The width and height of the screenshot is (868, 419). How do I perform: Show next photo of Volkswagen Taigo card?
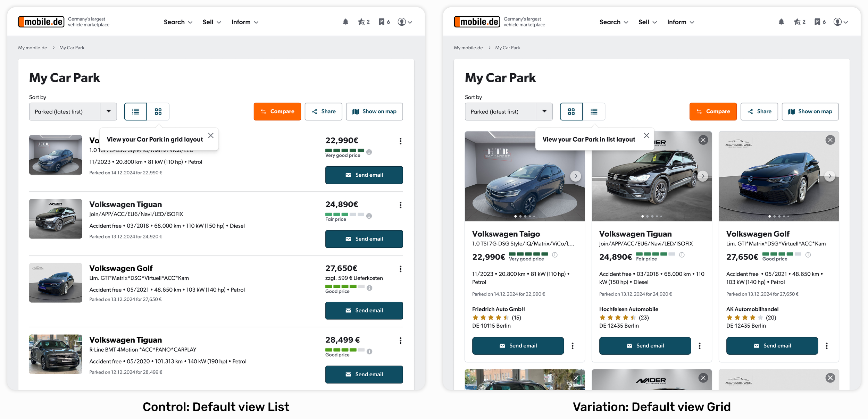click(x=575, y=176)
